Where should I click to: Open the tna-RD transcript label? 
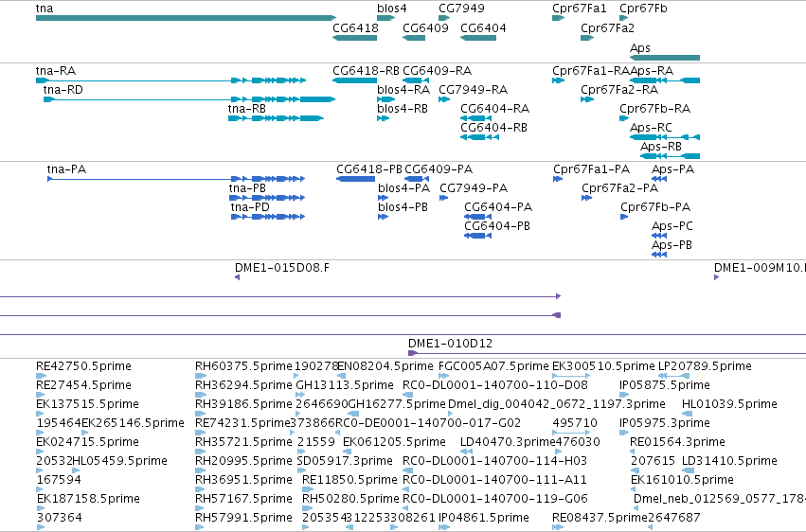[x=63, y=89]
